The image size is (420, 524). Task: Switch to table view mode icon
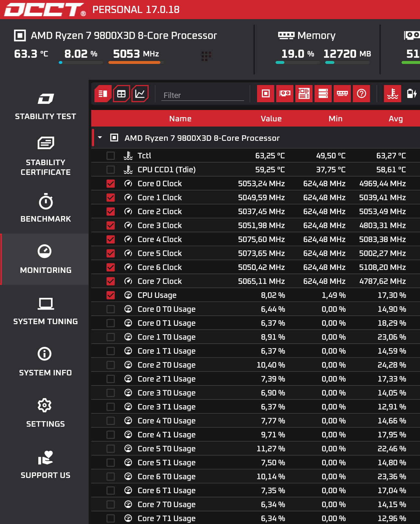click(121, 94)
